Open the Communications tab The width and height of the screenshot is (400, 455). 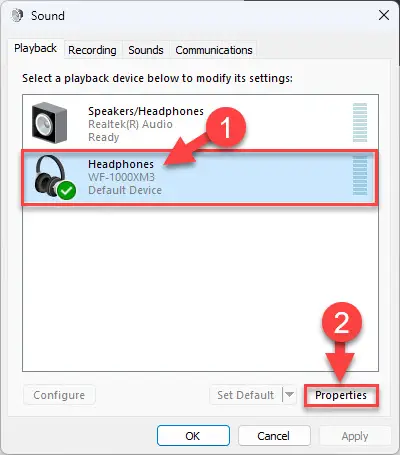(214, 50)
